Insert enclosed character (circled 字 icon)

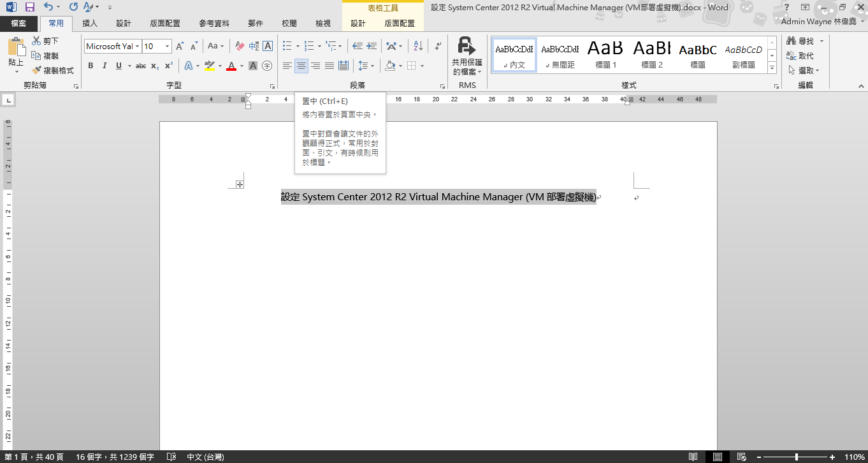(267, 66)
